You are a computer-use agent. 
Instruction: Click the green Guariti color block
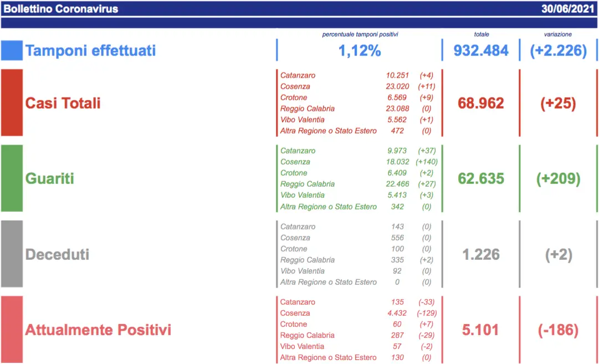click(x=12, y=178)
